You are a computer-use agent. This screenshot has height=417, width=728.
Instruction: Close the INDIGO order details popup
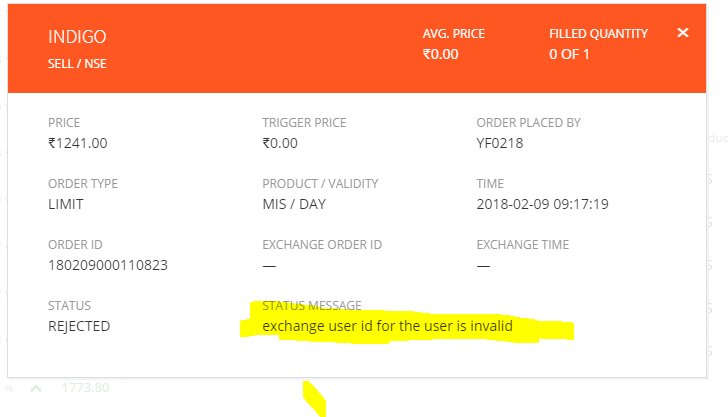683,33
